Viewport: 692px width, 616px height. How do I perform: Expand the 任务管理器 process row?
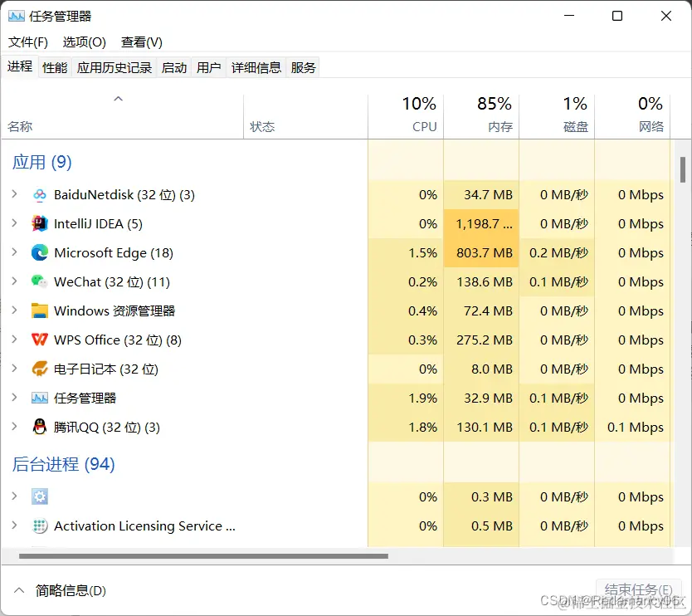tap(14, 397)
